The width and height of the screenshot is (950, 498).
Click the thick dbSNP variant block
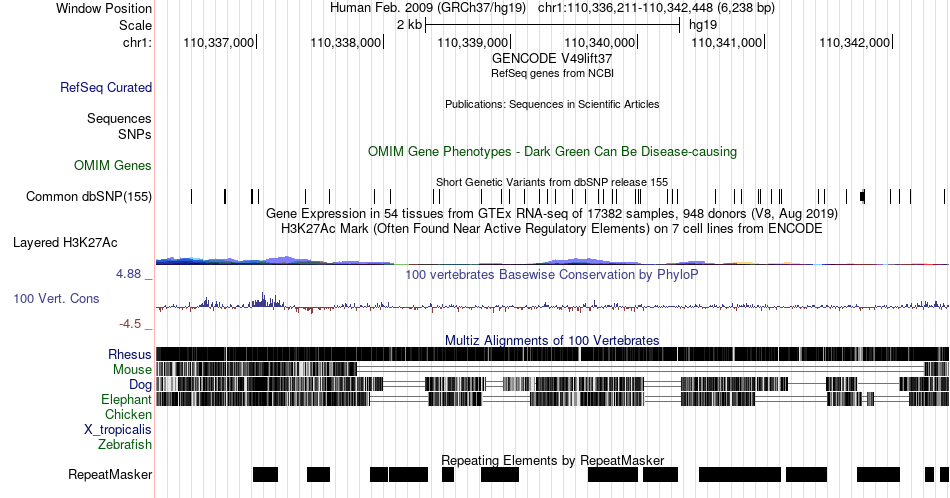point(863,196)
